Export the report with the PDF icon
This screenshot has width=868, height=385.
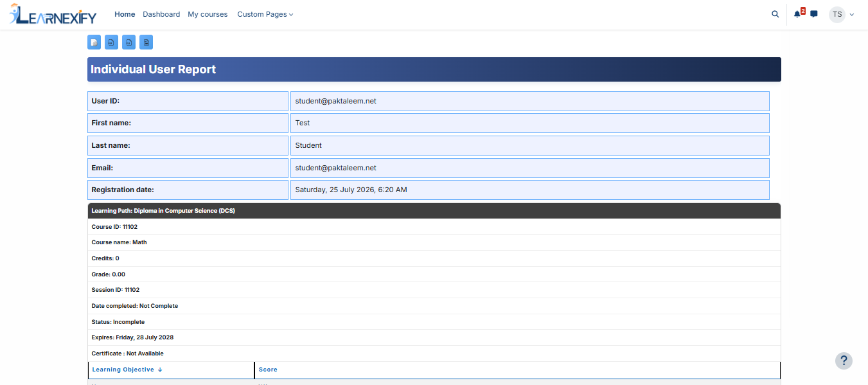click(x=111, y=42)
